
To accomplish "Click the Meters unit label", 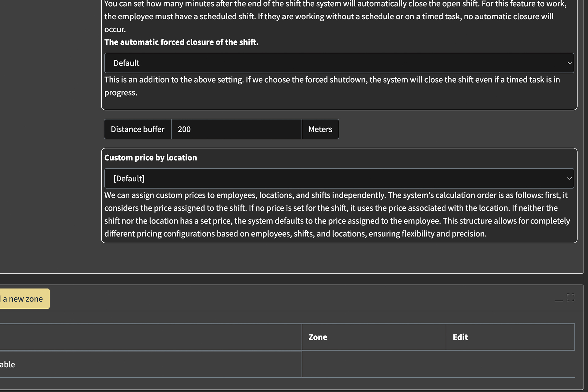I will (x=320, y=129).
